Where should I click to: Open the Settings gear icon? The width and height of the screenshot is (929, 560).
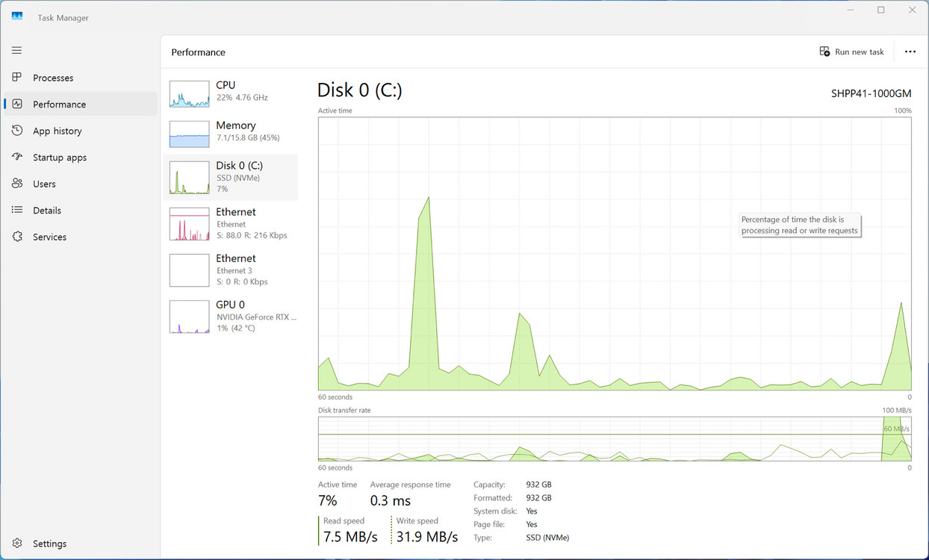point(17,544)
